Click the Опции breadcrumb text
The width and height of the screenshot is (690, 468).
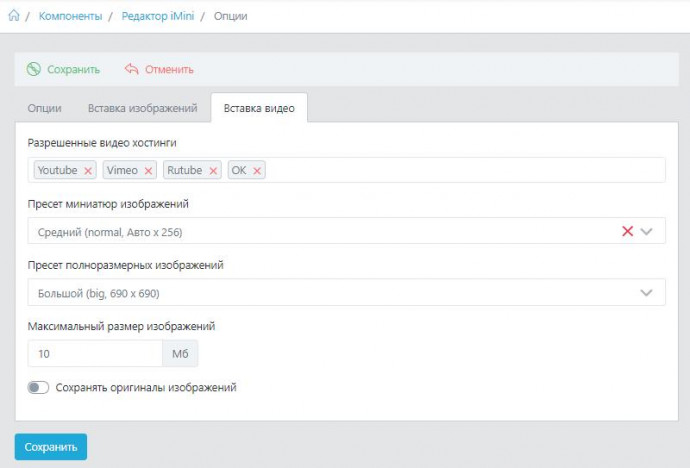231,16
